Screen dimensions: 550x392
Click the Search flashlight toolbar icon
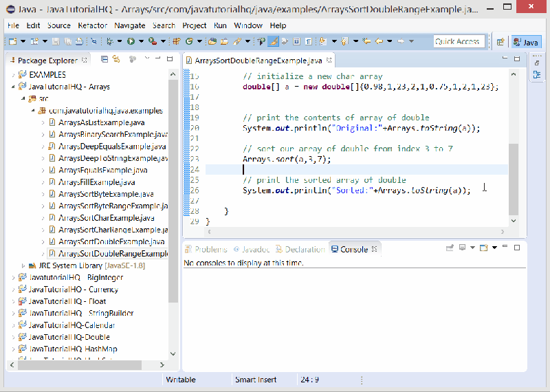[237, 41]
